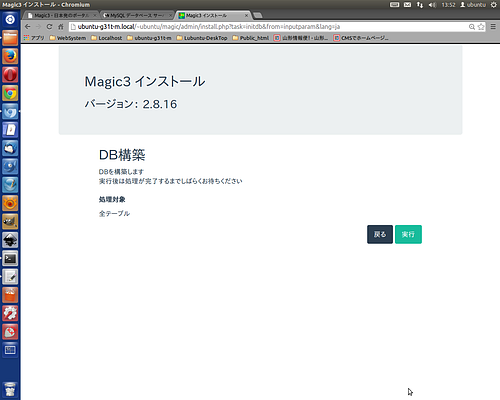
Task: Open the system gear power menu
Action: (x=493, y=5)
